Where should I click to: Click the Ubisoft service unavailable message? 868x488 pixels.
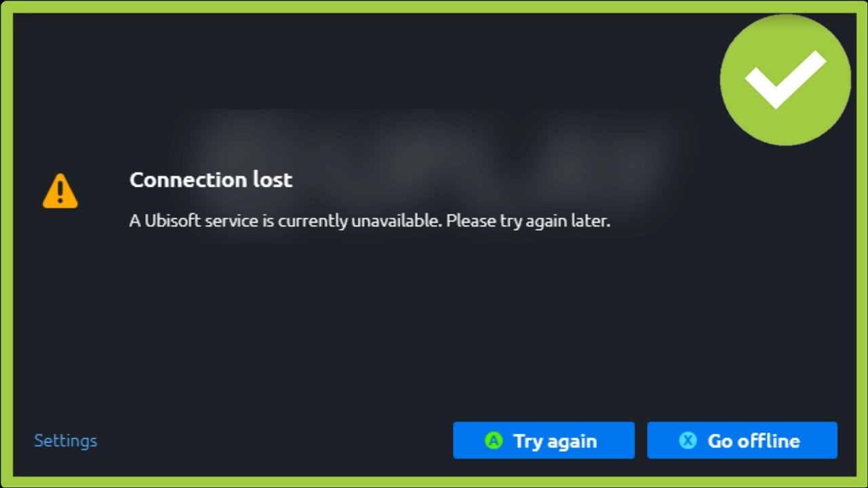click(370, 221)
